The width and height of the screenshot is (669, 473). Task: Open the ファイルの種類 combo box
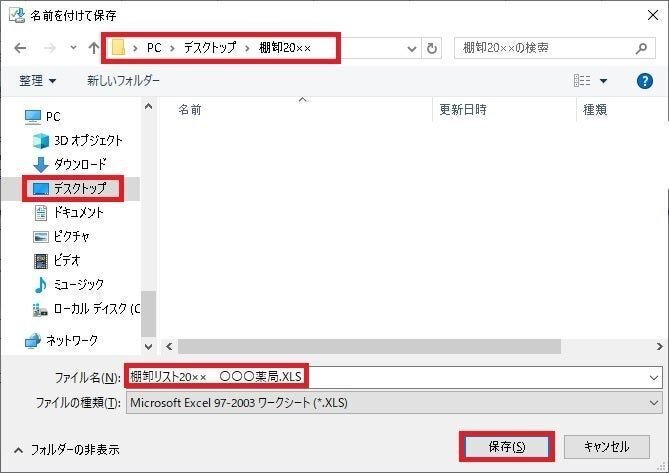(x=394, y=403)
